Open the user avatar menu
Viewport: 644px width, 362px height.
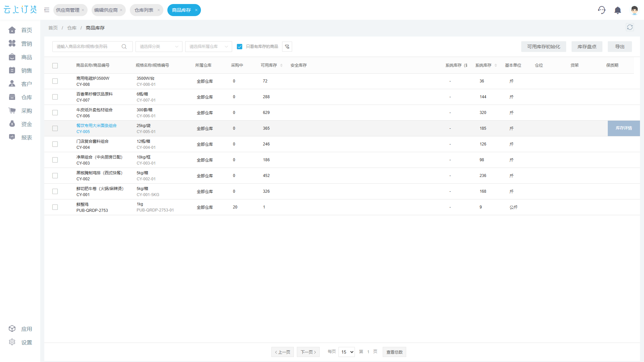pyautogui.click(x=634, y=10)
